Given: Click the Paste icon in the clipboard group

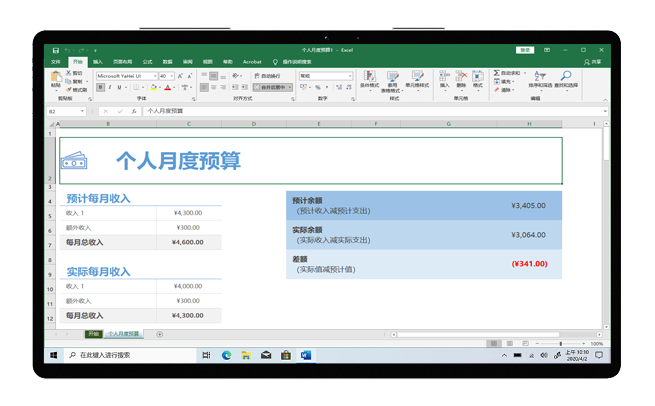Looking at the screenshot, I should tap(56, 80).
